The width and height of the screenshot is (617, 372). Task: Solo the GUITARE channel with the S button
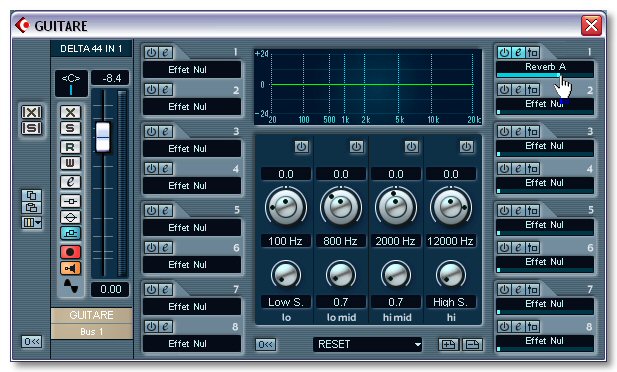point(70,128)
